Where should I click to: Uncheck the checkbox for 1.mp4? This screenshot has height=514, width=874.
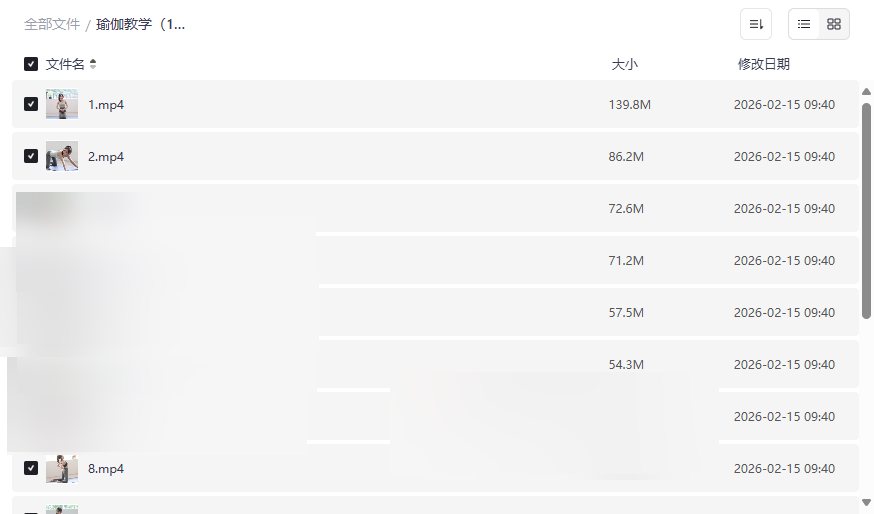(x=31, y=104)
